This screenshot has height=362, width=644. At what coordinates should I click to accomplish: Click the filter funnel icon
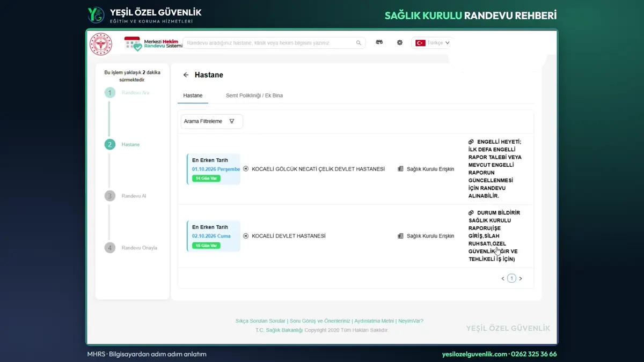click(232, 121)
